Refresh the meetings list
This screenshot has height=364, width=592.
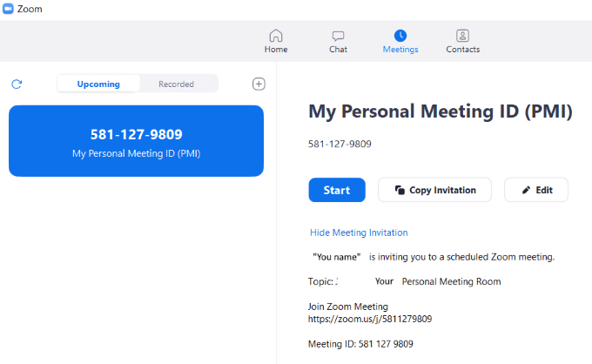17,84
